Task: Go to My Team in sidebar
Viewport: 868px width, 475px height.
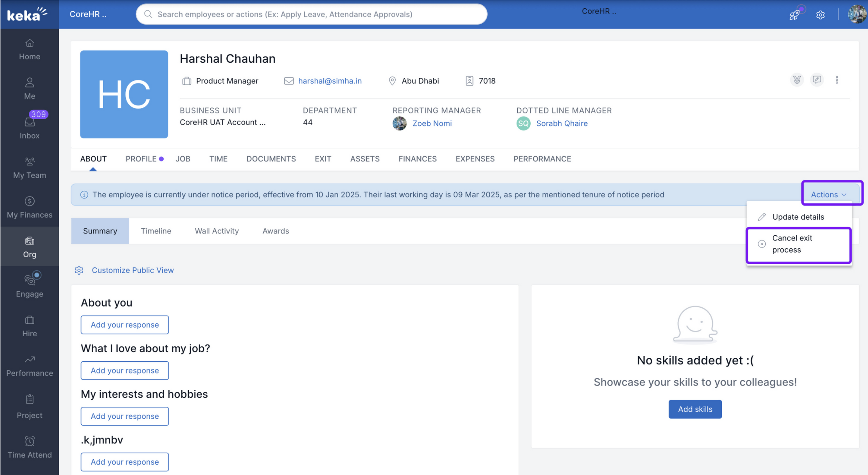Action: [30, 168]
